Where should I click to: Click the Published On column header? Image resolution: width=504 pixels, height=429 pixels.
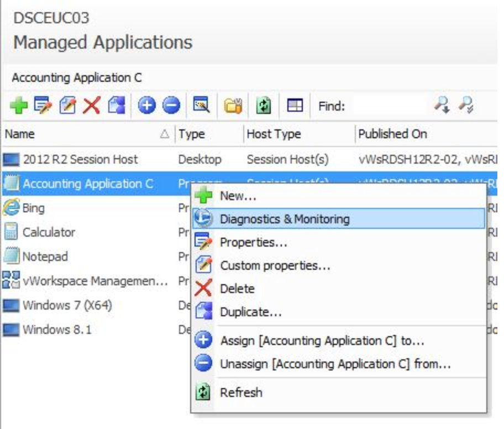click(392, 134)
